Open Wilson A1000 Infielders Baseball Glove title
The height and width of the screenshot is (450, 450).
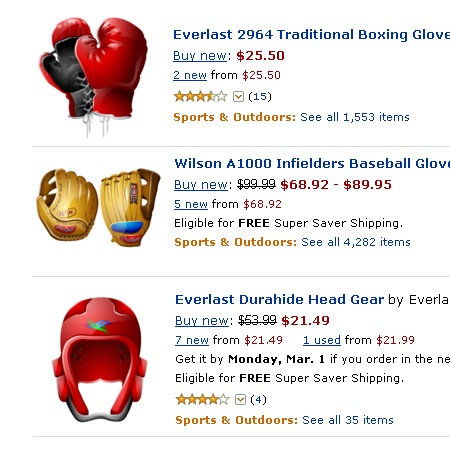(312, 164)
